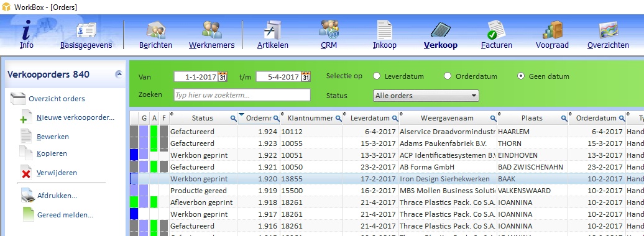Click the Verwijderen delete action
Viewport: 644px width, 236px height.
[x=57, y=173]
